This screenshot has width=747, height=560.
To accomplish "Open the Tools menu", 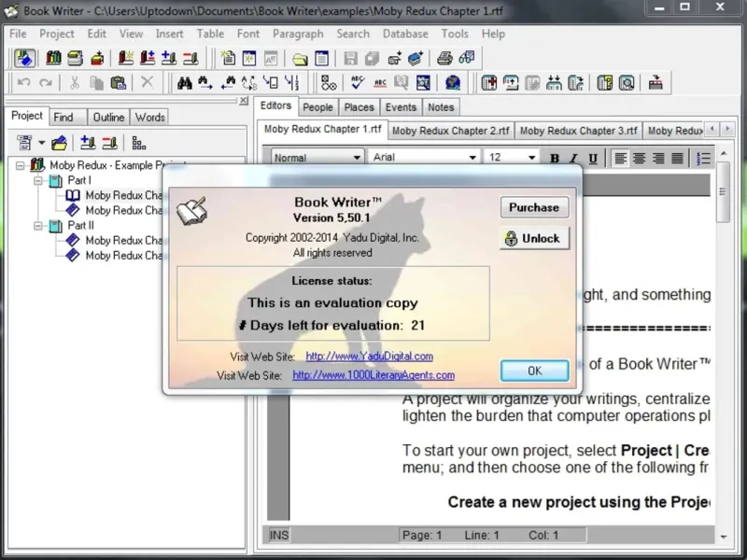I will (x=455, y=34).
